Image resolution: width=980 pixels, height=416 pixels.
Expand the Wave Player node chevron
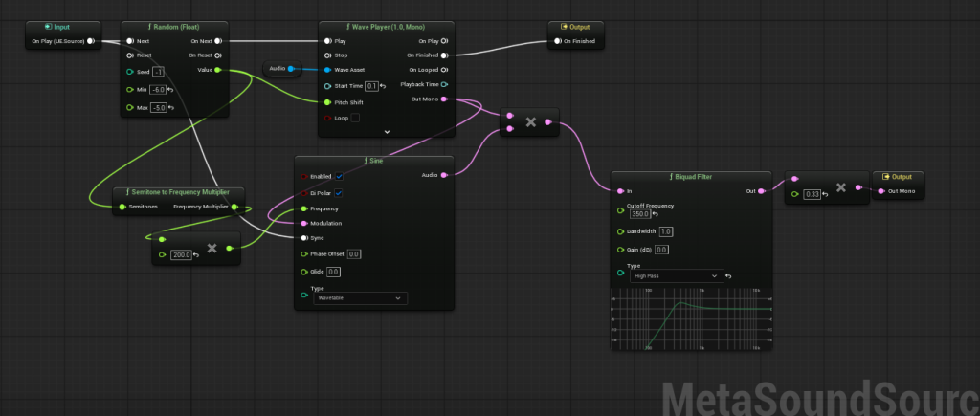(387, 132)
